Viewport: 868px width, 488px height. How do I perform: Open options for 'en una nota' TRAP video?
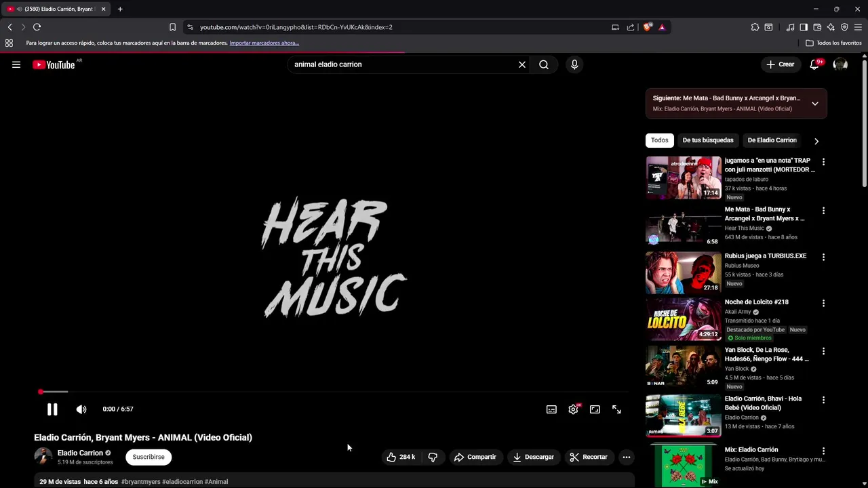(x=823, y=162)
